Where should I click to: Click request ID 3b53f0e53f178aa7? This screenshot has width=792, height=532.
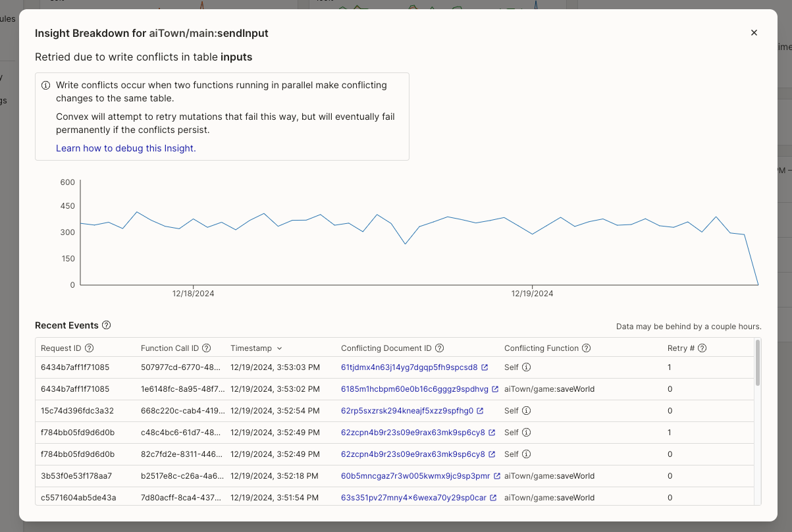point(76,476)
